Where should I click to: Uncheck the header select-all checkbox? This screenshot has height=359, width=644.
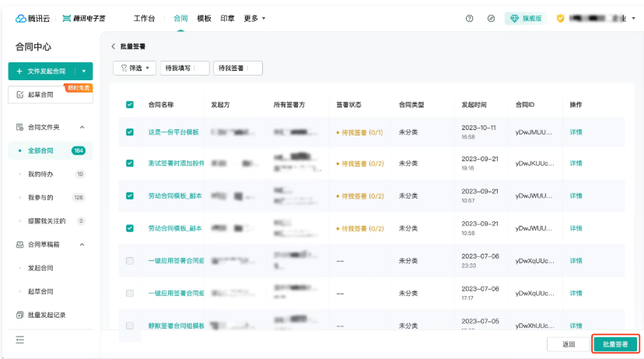tap(130, 104)
